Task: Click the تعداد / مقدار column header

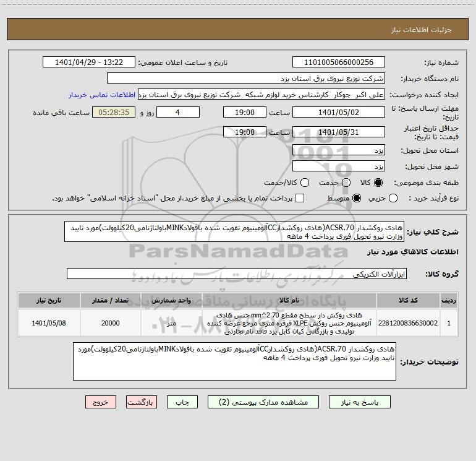Action: (110, 300)
